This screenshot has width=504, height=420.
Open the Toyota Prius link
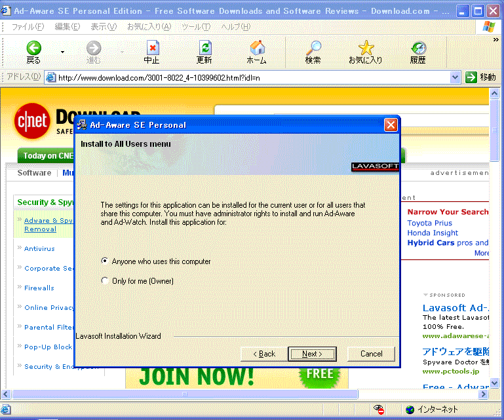(x=429, y=223)
